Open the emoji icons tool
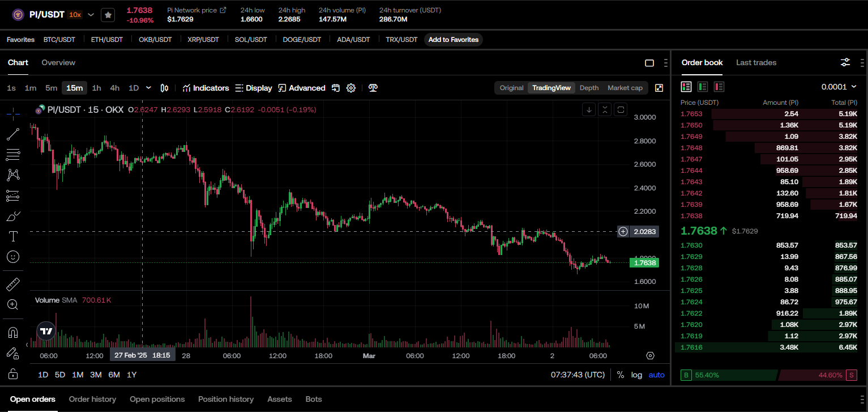 13,257
